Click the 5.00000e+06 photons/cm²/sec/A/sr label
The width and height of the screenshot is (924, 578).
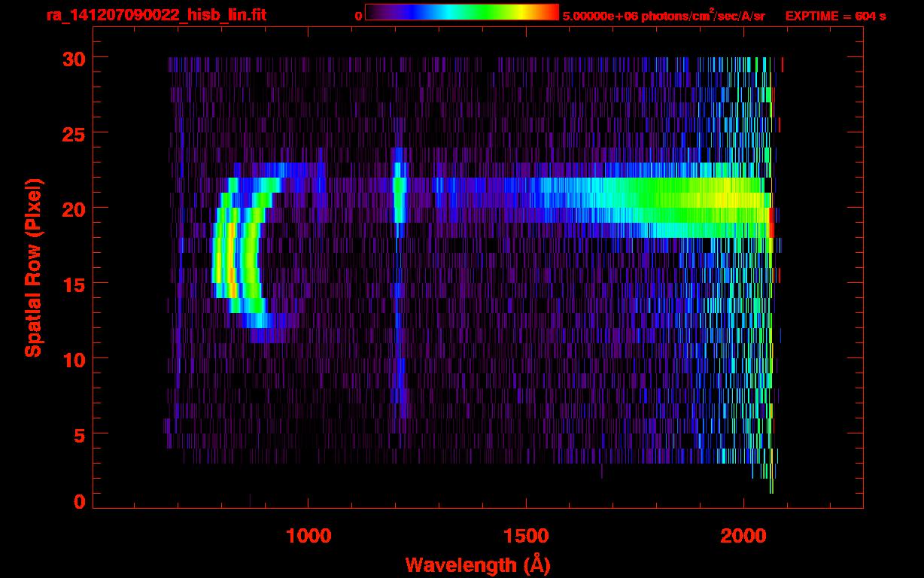664,16
